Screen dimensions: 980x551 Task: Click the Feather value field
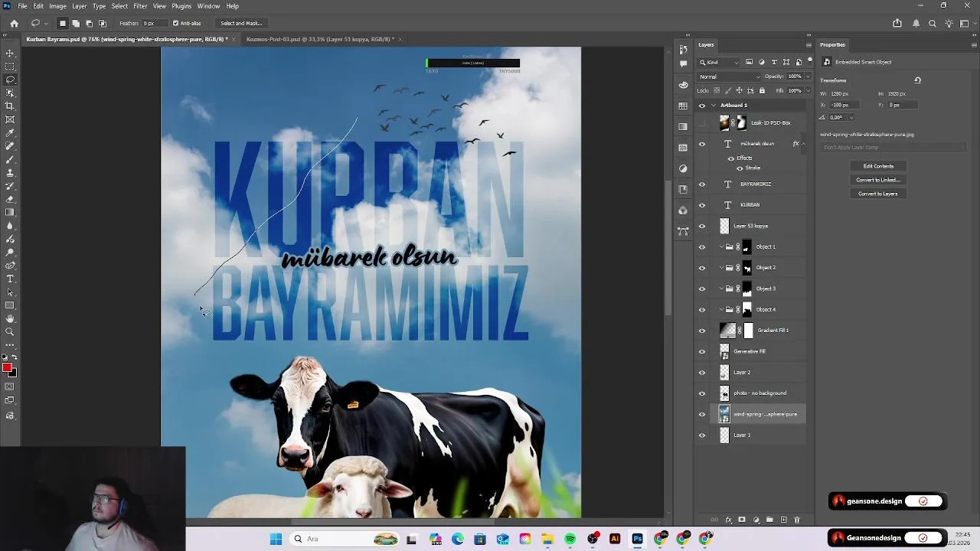tap(155, 23)
